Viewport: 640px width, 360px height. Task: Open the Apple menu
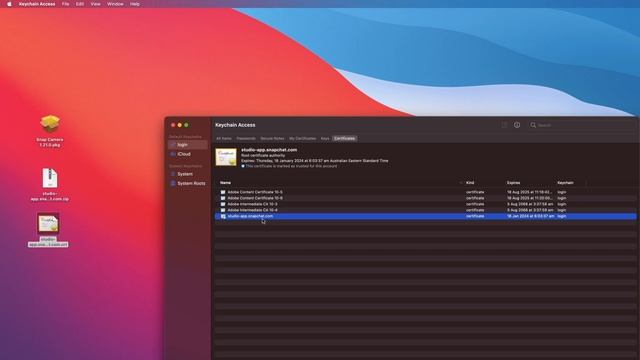click(x=9, y=4)
